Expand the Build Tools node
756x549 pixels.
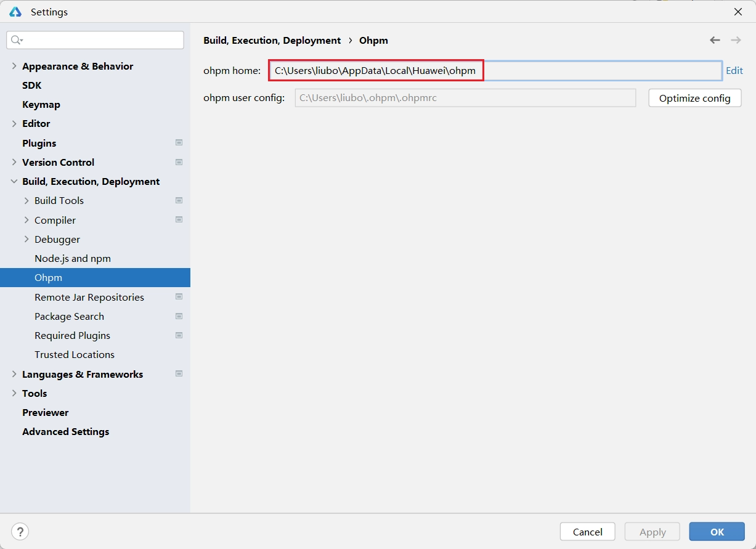(26, 200)
